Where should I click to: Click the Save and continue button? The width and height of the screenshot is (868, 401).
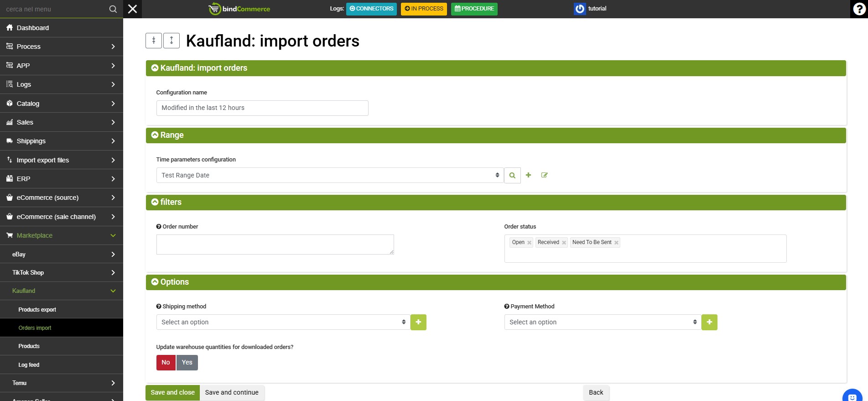coord(232,393)
